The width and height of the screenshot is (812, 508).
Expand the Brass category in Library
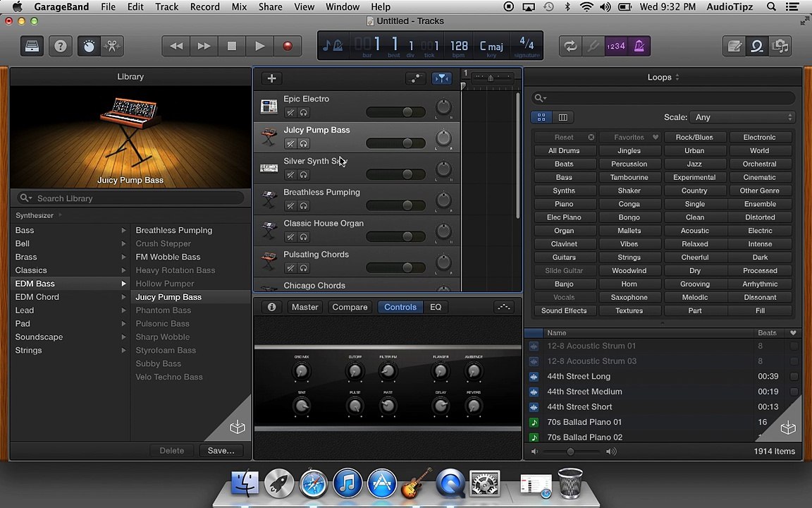[123, 257]
